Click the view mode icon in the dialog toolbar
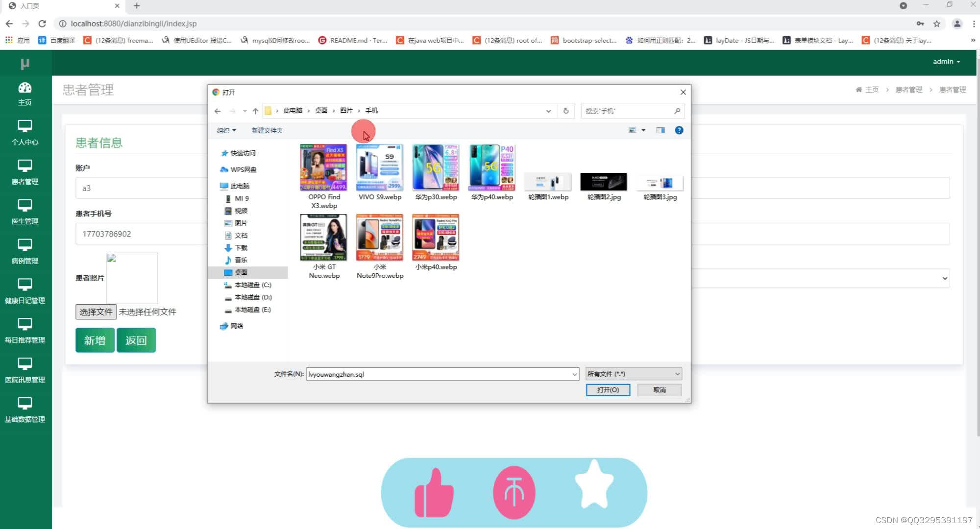This screenshot has width=980, height=529. pos(632,130)
